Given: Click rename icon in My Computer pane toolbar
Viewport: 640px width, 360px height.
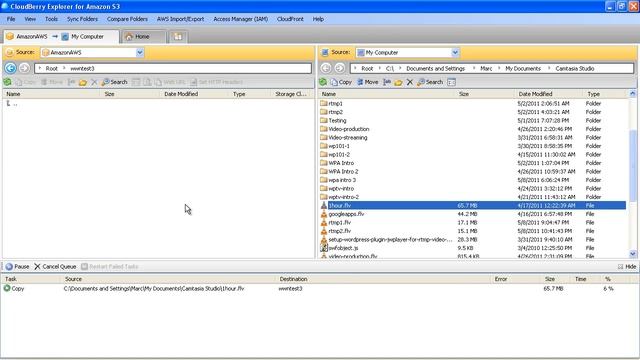Looking at the screenshot, I should pyautogui.click(x=387, y=82).
